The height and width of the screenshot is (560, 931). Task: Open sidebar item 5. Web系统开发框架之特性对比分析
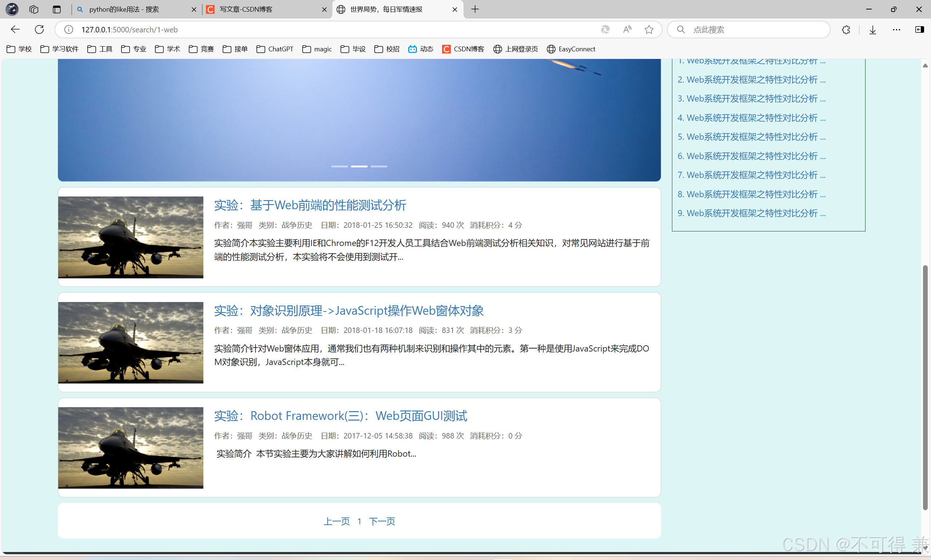[x=751, y=136]
